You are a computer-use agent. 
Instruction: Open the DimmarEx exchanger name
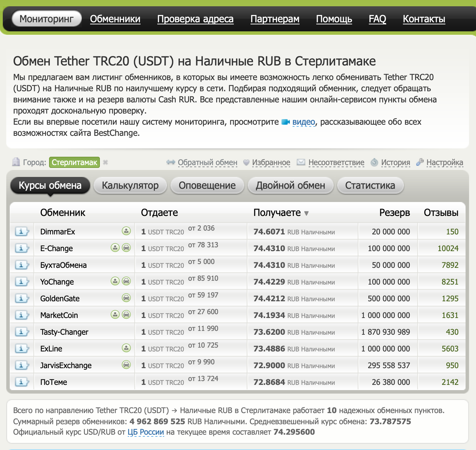[57, 232]
